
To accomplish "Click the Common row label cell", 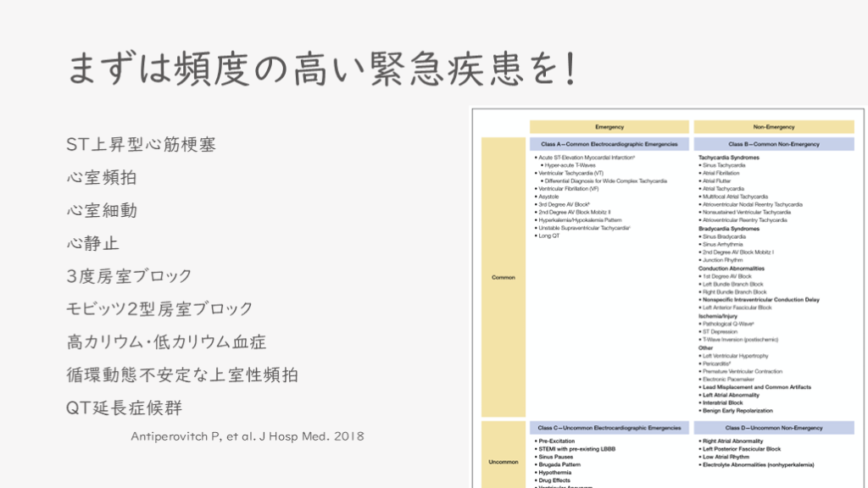I will [x=504, y=277].
